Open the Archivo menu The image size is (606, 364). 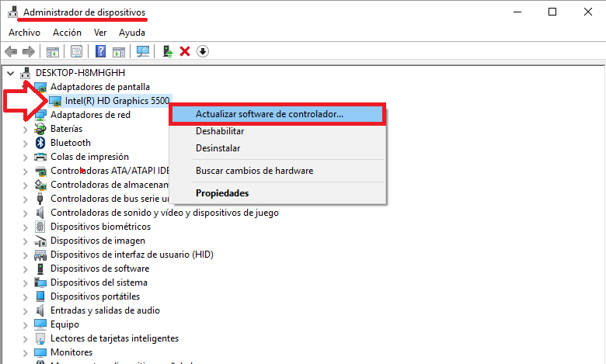(x=24, y=33)
